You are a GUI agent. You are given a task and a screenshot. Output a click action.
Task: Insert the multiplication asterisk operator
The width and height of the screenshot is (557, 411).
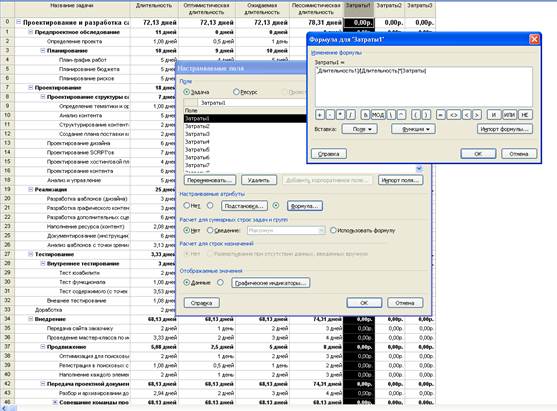[340, 115]
